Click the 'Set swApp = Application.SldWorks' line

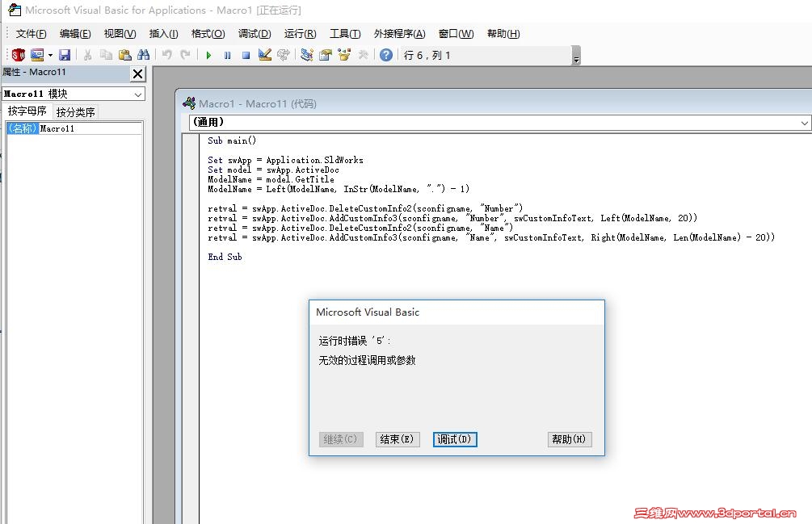pyautogui.click(x=285, y=161)
